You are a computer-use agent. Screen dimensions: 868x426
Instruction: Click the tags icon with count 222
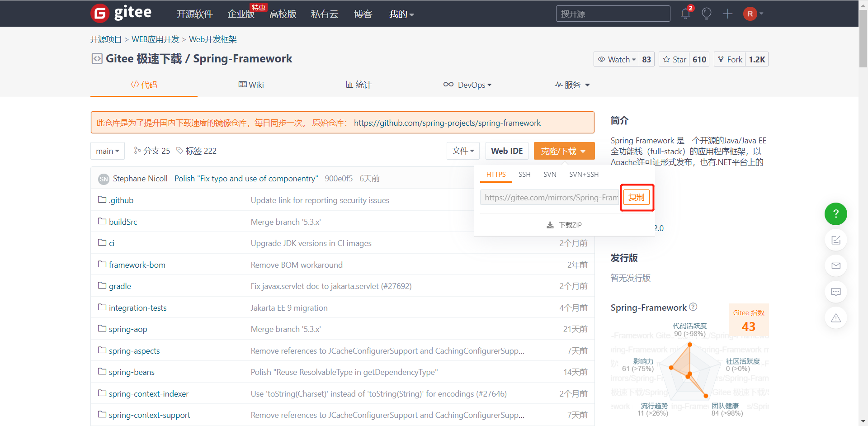tap(180, 150)
